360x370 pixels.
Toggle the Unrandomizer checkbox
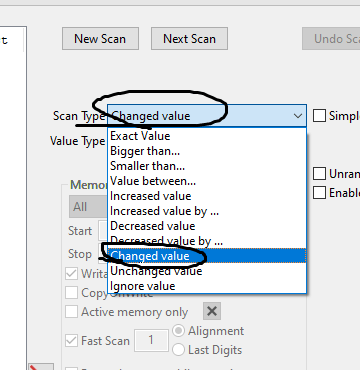tap(319, 174)
